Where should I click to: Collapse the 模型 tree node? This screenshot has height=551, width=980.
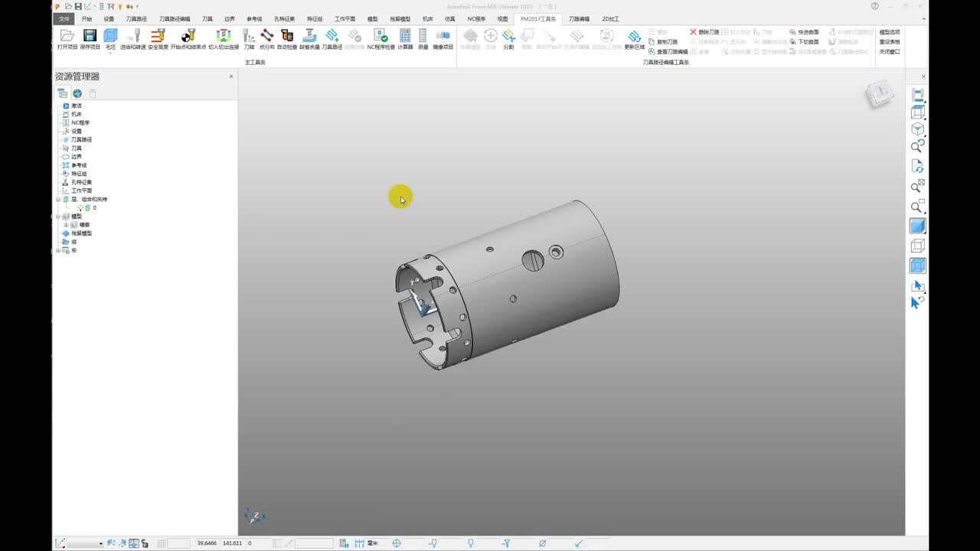(58, 217)
